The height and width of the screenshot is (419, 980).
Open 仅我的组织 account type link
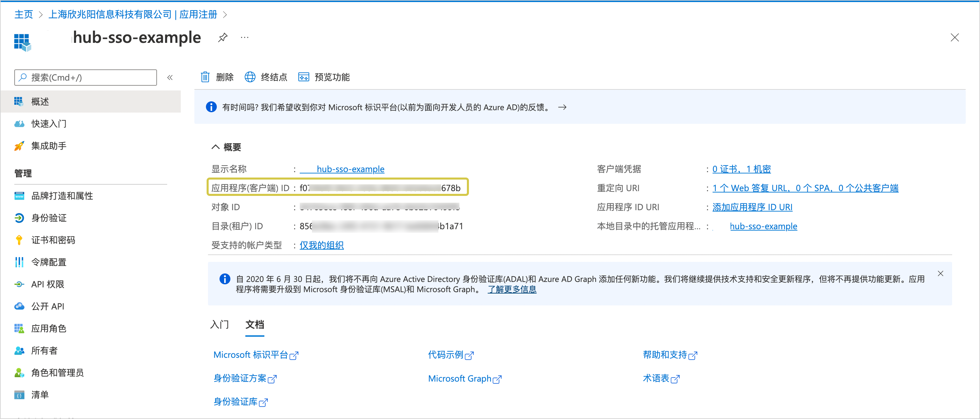coord(321,245)
